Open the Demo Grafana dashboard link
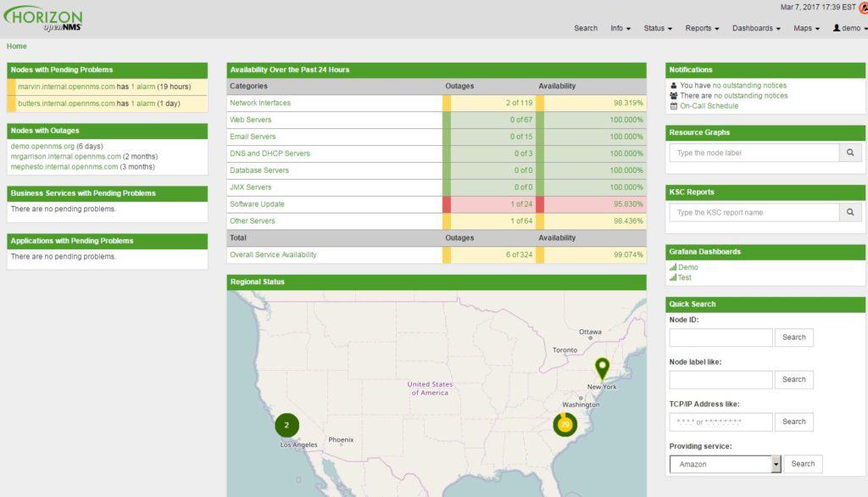Screen dimensions: 868x497 pyautogui.click(x=688, y=267)
